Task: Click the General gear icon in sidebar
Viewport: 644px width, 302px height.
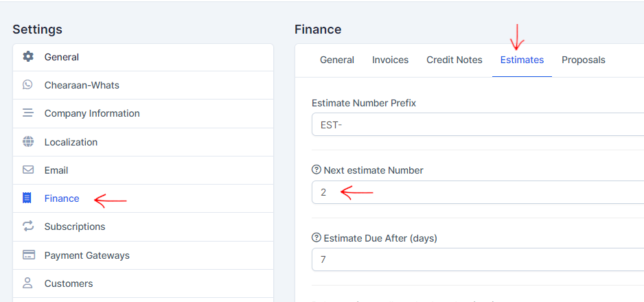Action: pos(28,57)
